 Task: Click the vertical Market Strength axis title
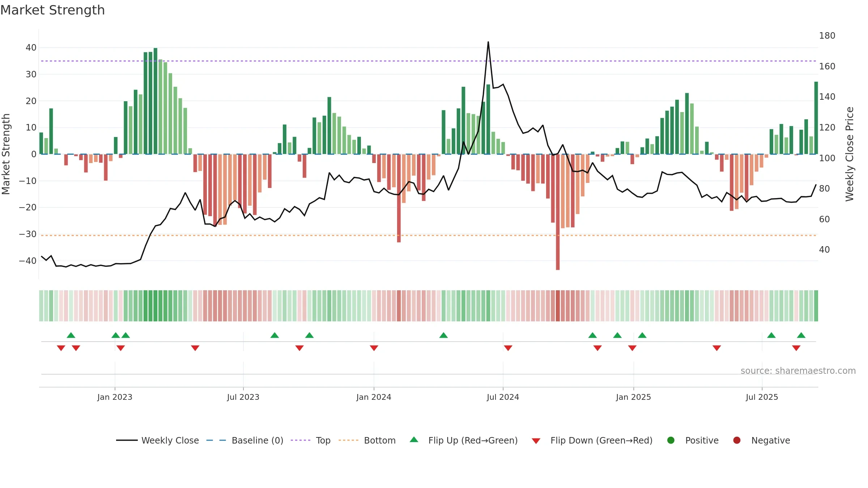coord(6,154)
